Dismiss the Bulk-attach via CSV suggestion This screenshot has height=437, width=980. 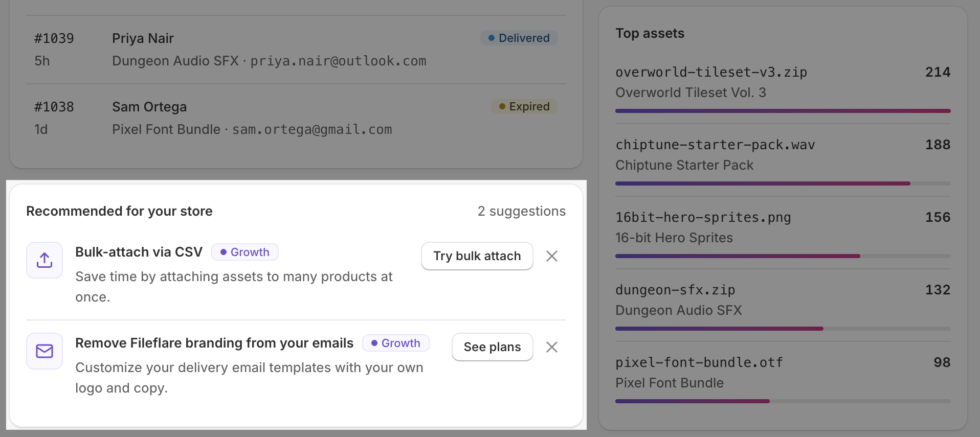tap(552, 256)
